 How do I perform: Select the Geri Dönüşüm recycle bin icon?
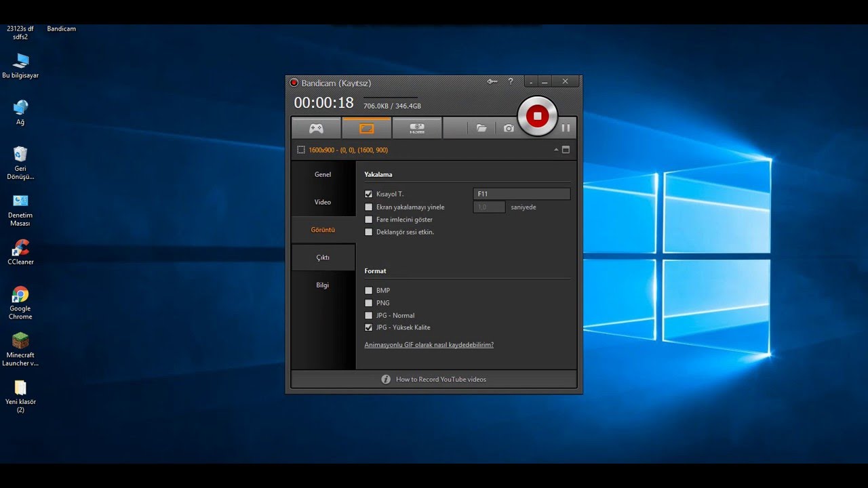pos(20,163)
